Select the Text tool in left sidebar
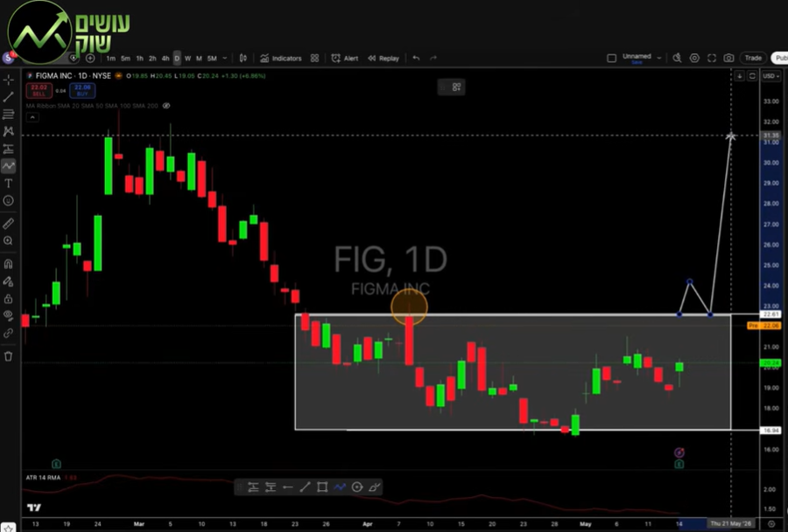 pos(9,184)
